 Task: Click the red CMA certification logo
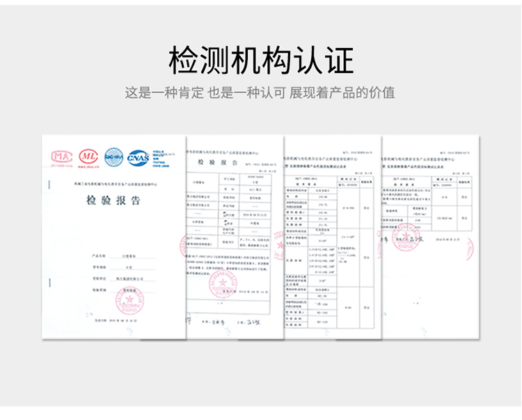[x=63, y=157]
